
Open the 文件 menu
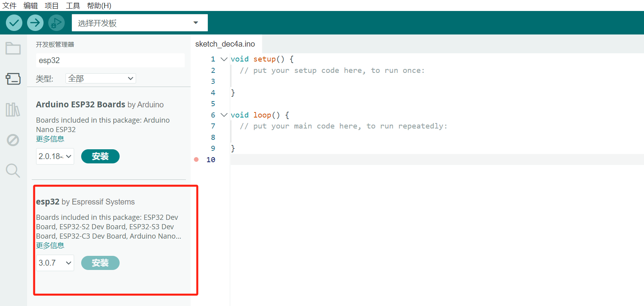[x=9, y=5]
